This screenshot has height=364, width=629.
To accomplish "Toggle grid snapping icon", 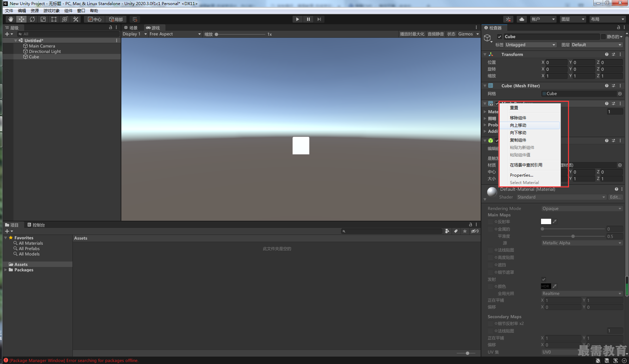I will point(135,19).
